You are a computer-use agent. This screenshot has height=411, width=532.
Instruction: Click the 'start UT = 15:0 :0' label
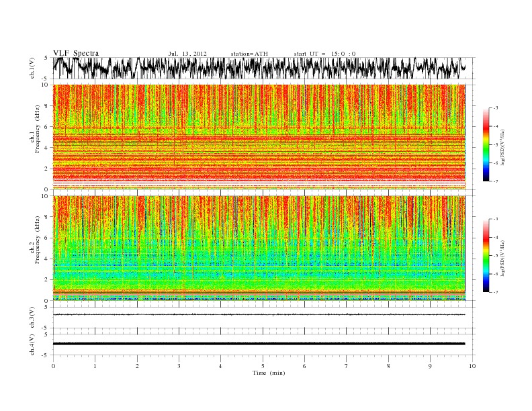[324, 54]
